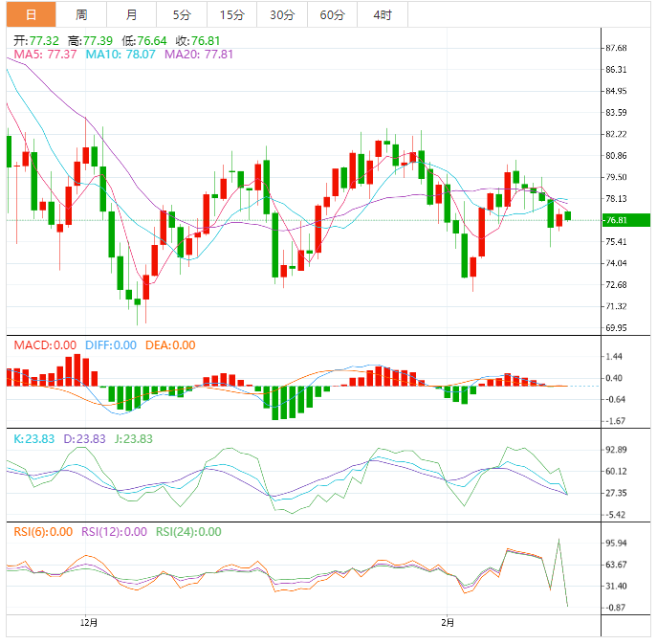Viewport: 657px width, 644px height.
Task: Open the 周 weekly chart tab
Action: (x=81, y=14)
